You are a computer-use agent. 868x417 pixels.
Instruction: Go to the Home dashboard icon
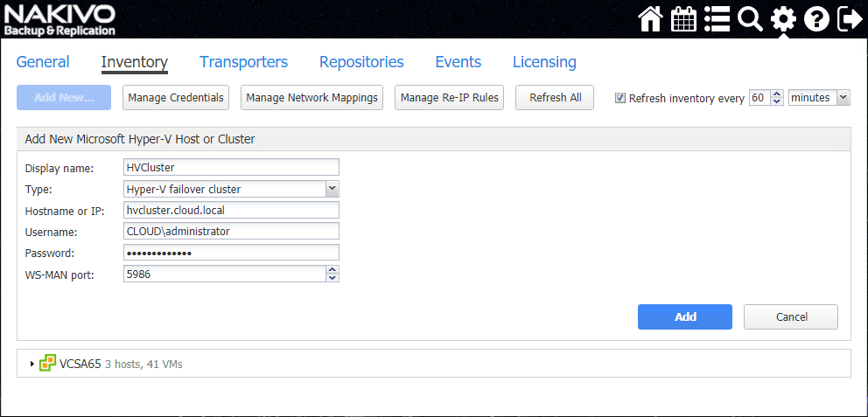[x=650, y=18]
